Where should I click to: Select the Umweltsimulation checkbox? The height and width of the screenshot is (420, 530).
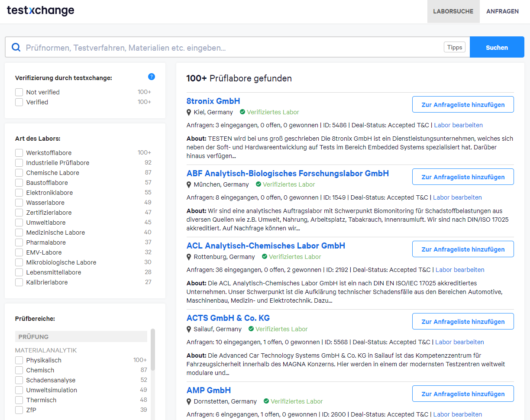[19, 390]
